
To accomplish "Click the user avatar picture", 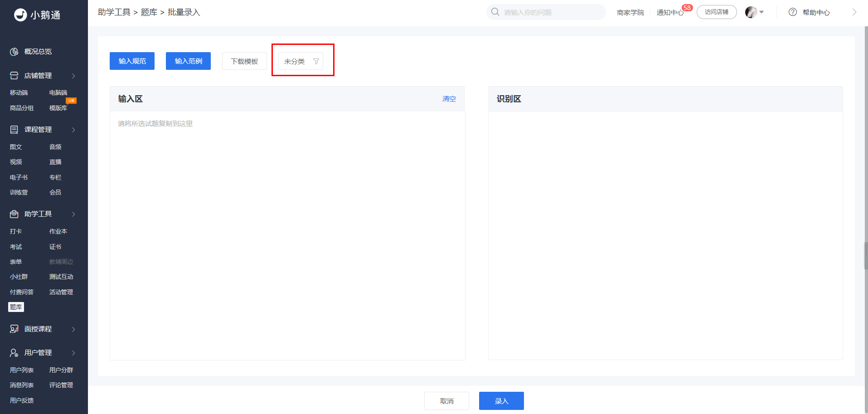I will point(751,12).
